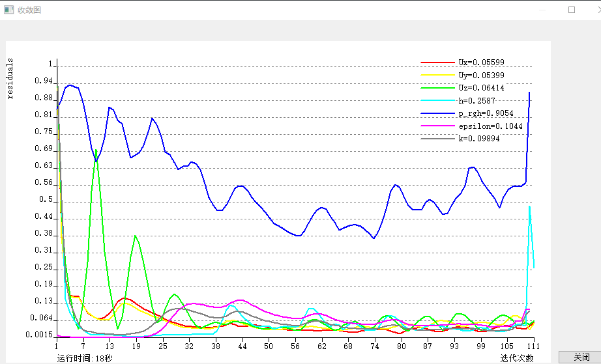Click the 关闭 button
Image resolution: width=601 pixels, height=364 pixels.
click(x=581, y=357)
